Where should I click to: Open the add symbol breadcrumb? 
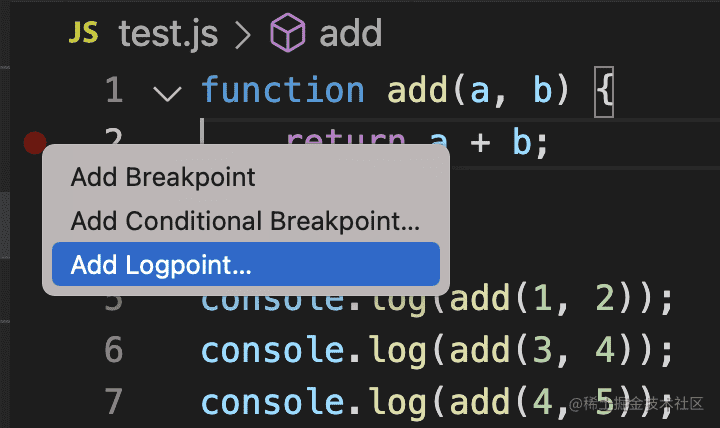[350, 33]
